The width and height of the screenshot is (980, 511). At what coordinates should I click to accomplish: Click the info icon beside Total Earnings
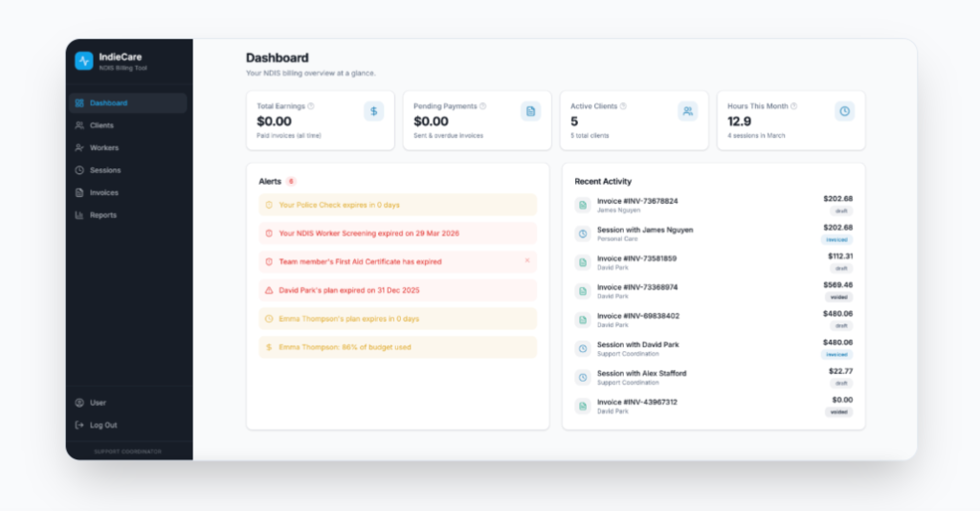click(311, 106)
